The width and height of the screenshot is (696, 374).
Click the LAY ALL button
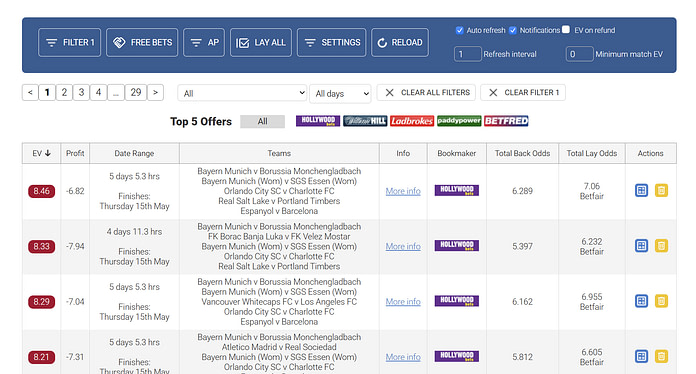click(x=261, y=43)
